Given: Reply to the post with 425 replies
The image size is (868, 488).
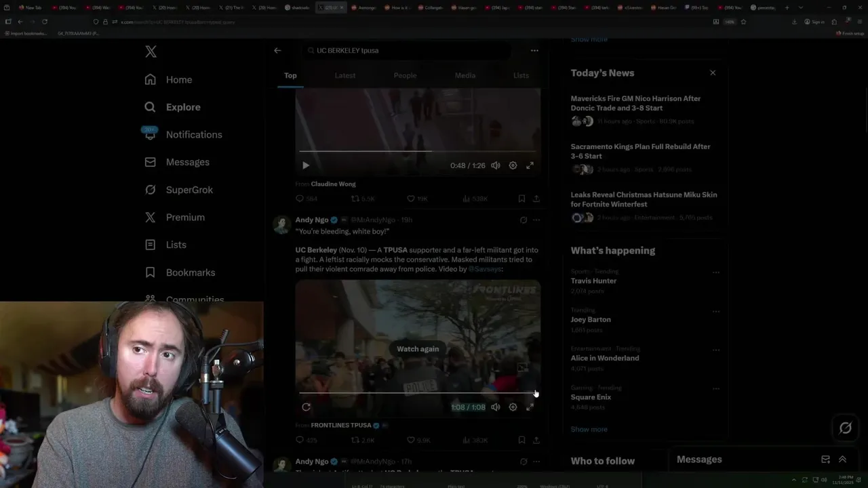Looking at the screenshot, I should coord(307,440).
